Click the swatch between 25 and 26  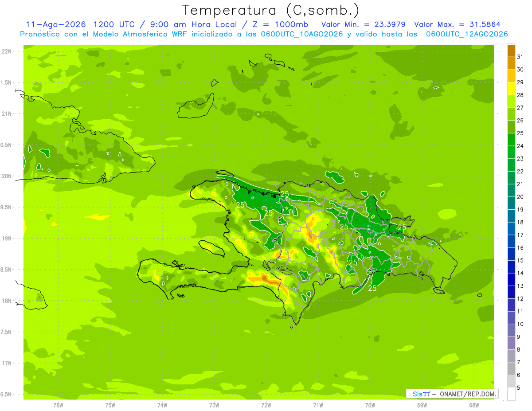point(511,127)
